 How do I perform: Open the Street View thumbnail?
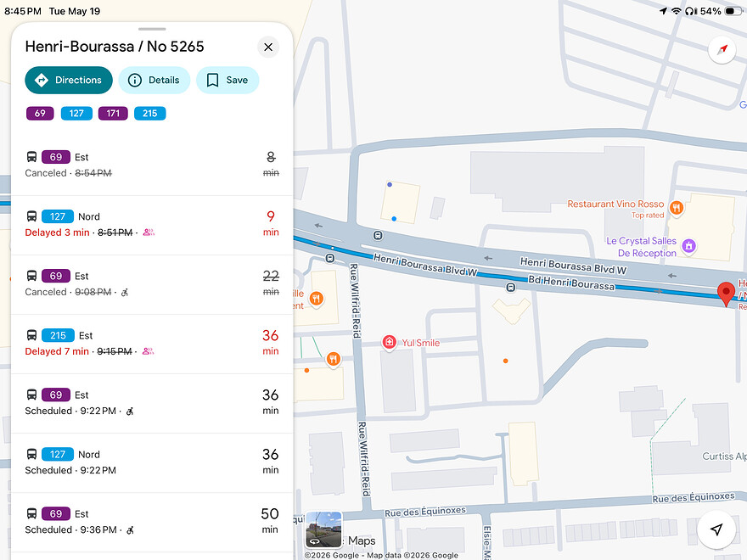(x=324, y=529)
